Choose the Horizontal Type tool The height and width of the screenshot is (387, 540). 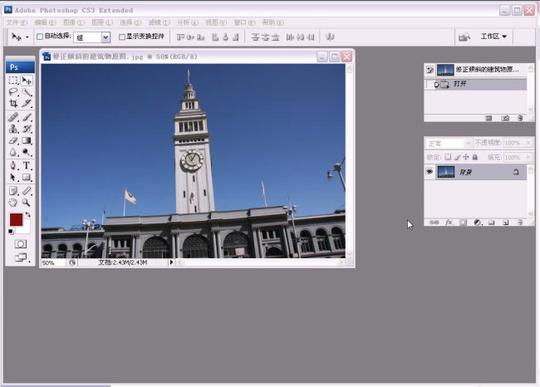pos(27,166)
